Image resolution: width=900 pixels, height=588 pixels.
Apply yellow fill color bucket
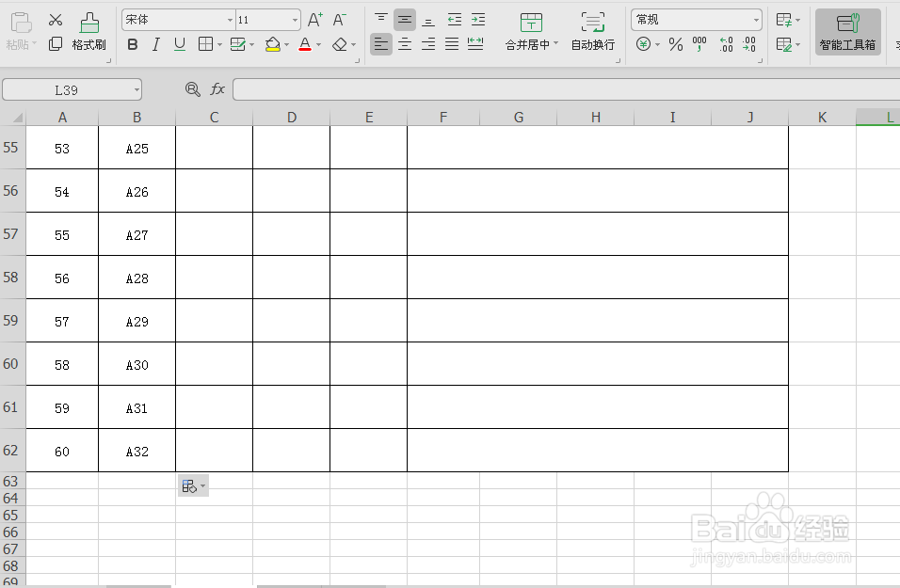click(273, 44)
